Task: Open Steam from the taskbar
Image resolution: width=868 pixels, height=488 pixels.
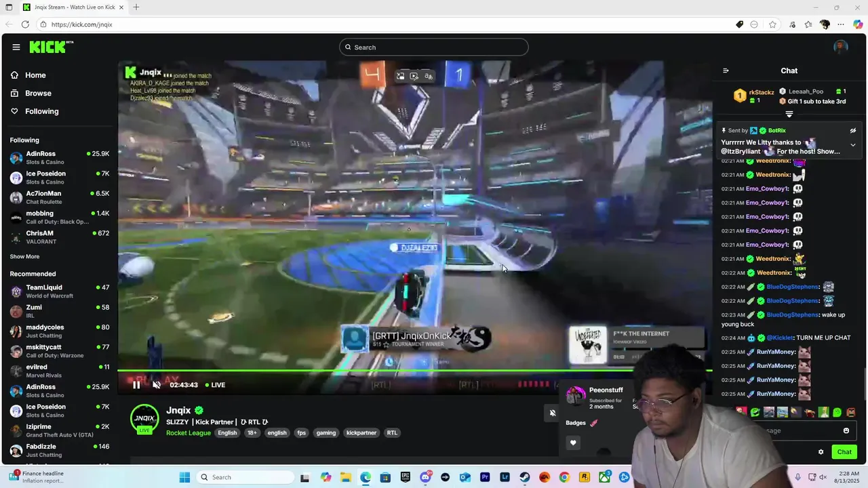Action: click(525, 477)
